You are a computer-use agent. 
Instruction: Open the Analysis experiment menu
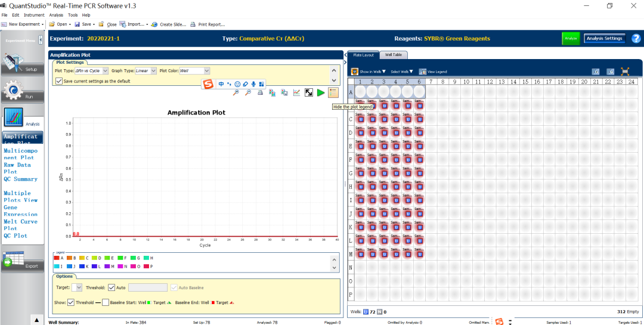click(21, 118)
